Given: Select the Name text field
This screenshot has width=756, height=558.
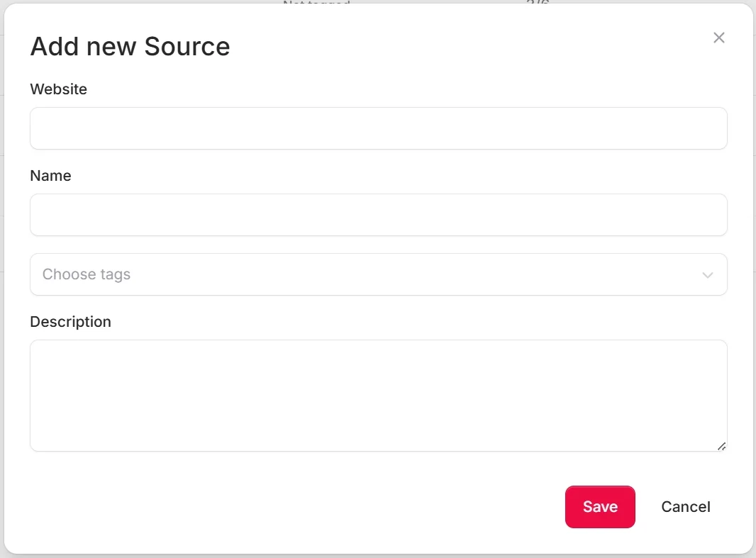Looking at the screenshot, I should pos(379,215).
